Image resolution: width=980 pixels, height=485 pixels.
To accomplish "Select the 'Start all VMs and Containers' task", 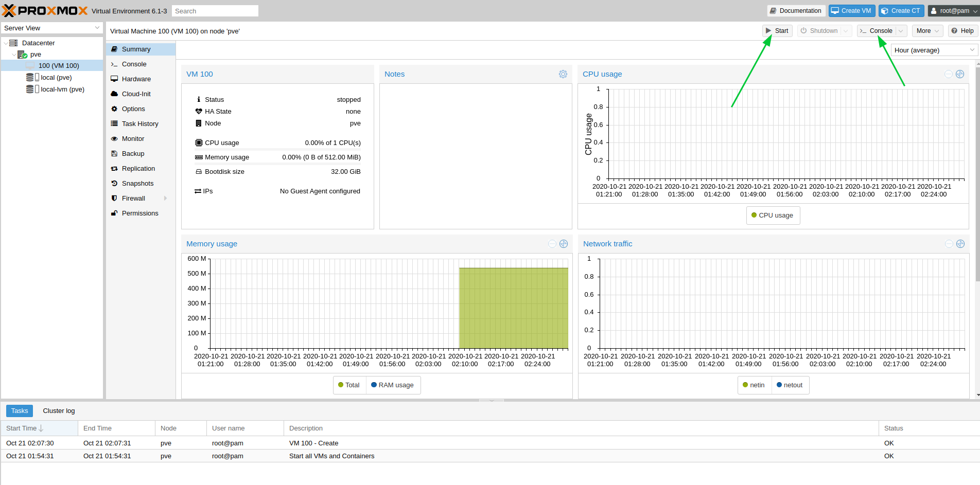I will [x=490, y=456].
